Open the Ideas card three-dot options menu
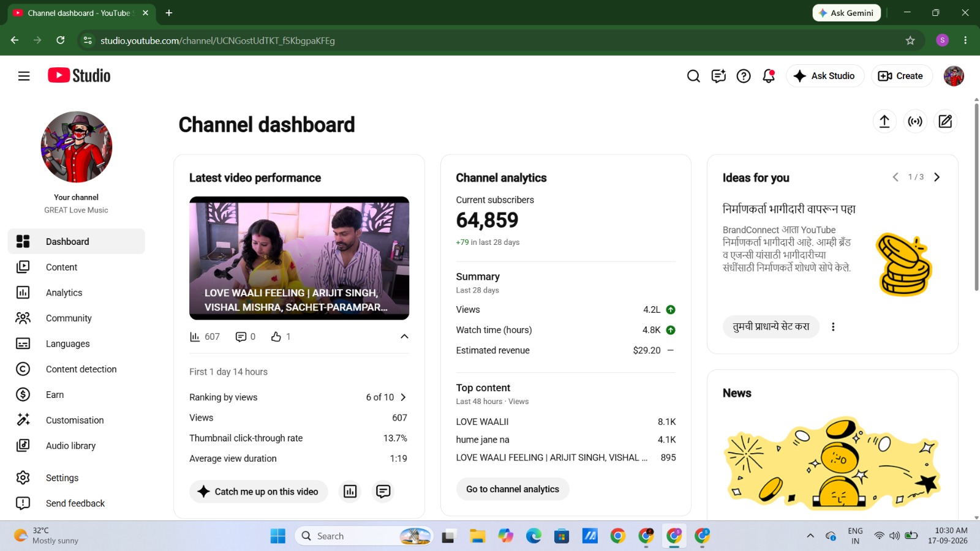The image size is (980, 551). pos(833,327)
